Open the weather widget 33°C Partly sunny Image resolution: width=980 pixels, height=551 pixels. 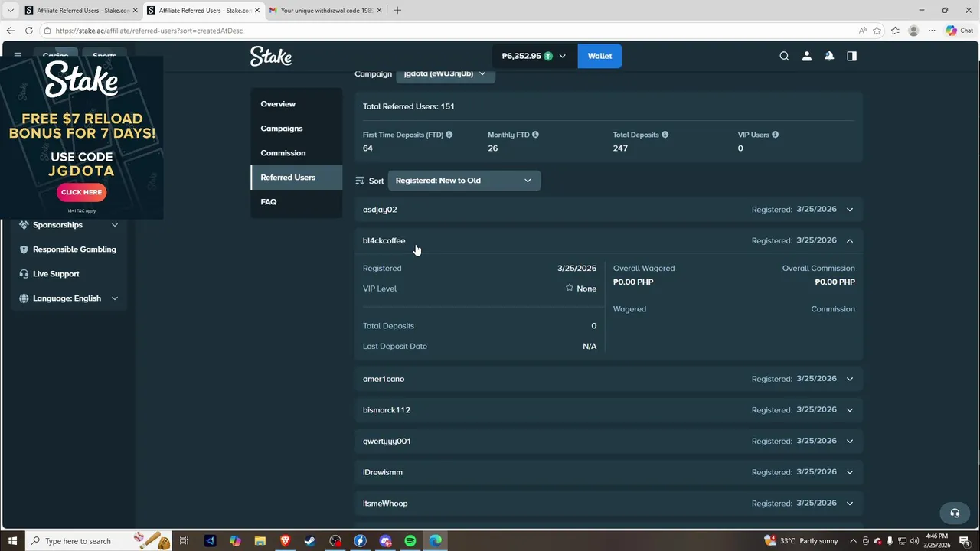pyautogui.click(x=801, y=541)
